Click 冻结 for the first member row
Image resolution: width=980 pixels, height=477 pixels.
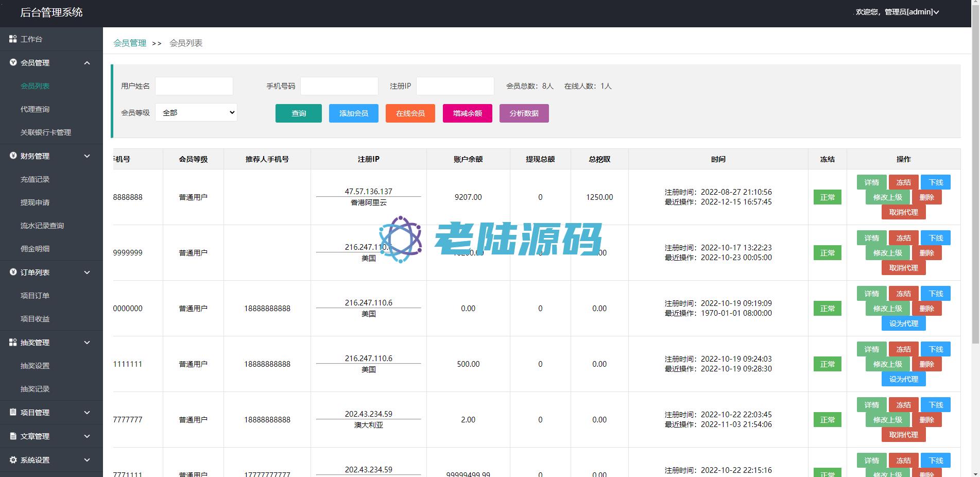point(903,182)
